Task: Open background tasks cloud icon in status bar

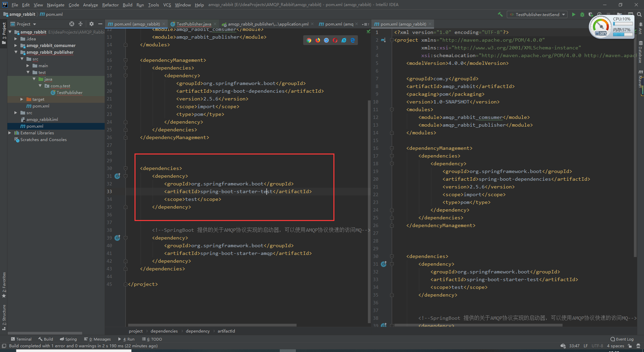Action: click(563, 346)
